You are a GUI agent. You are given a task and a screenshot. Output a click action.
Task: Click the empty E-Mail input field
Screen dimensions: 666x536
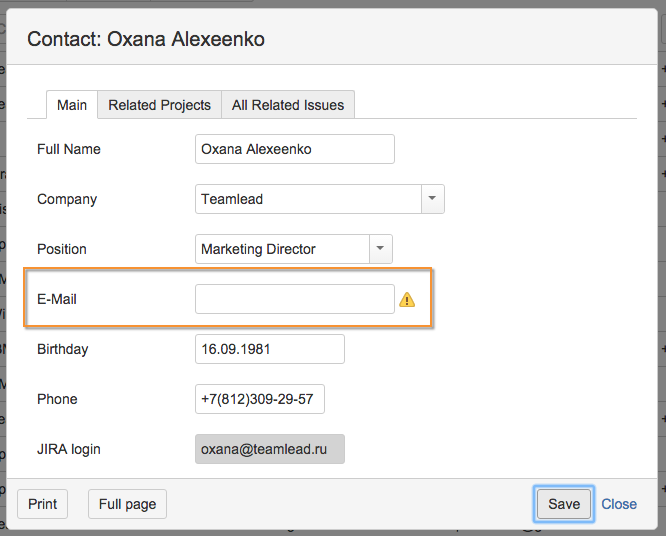click(295, 299)
